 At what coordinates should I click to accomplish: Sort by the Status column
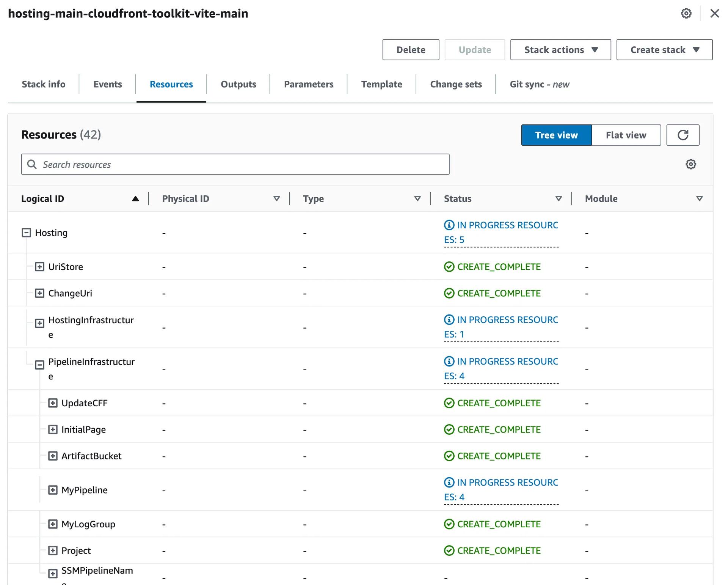559,198
